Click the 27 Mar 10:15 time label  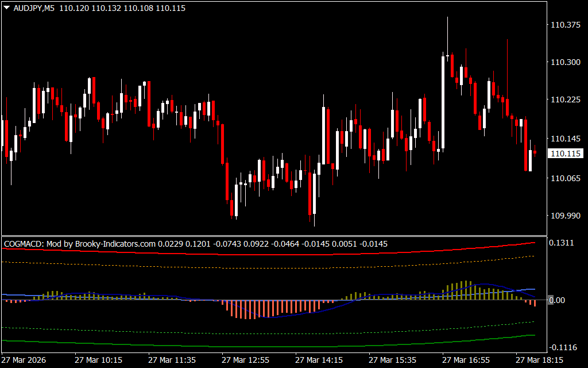click(x=98, y=360)
